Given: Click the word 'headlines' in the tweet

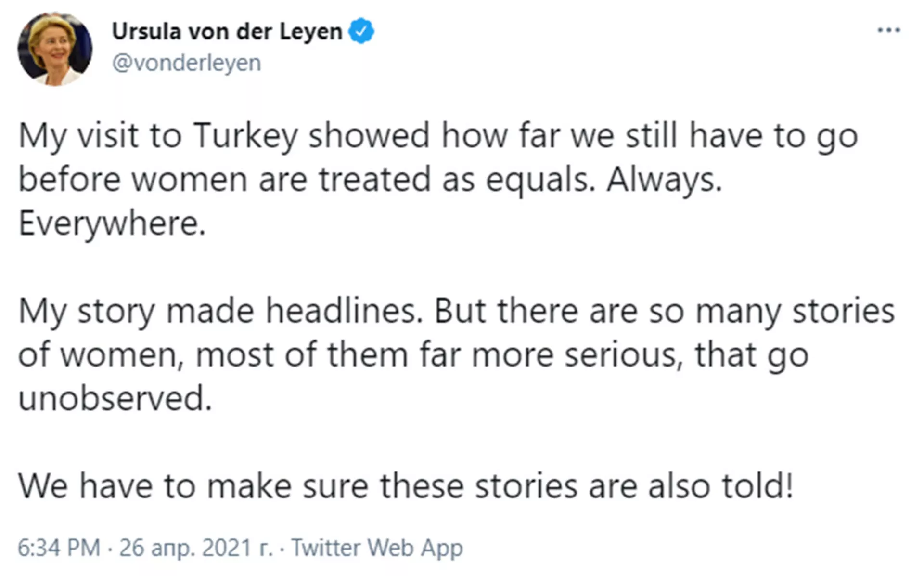Looking at the screenshot, I should 341,311.
